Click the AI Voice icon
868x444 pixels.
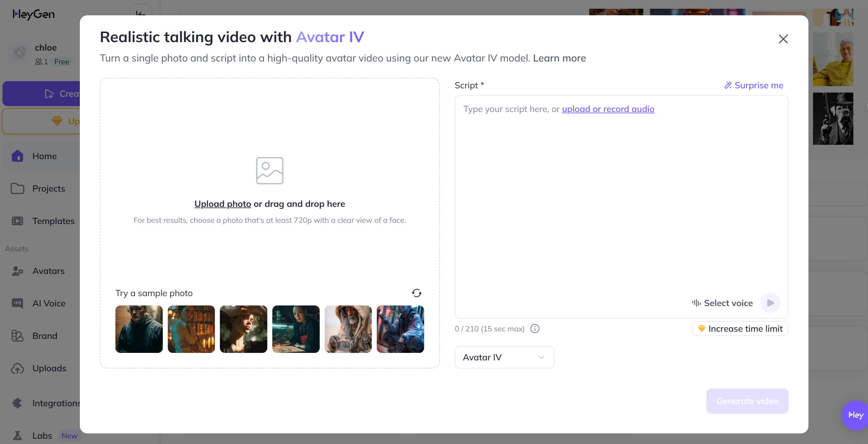point(17,303)
